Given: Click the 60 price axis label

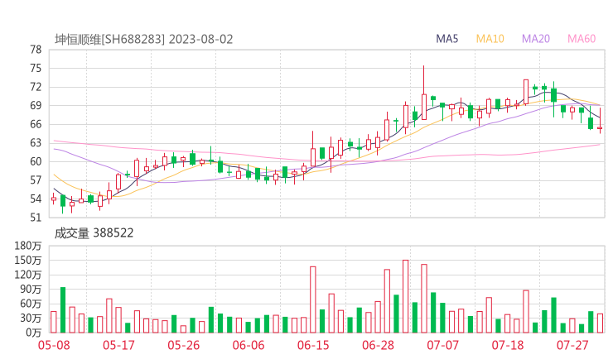Looking at the screenshot, I should 36,161.
